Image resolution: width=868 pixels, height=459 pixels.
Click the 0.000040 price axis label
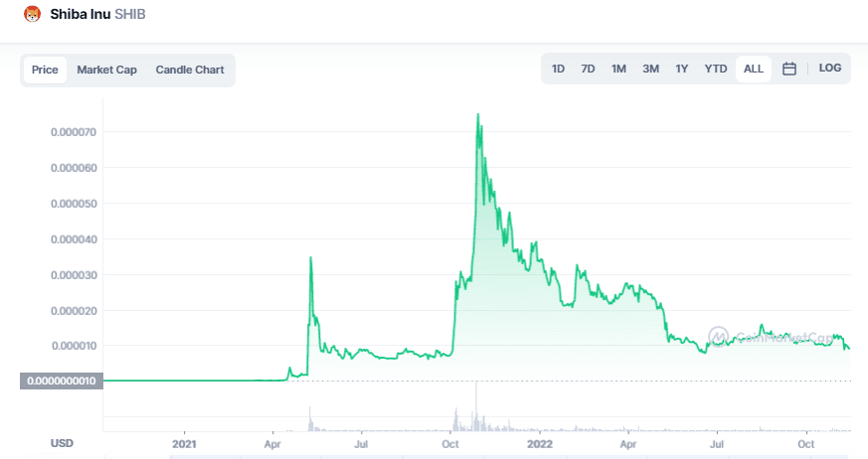click(x=74, y=239)
